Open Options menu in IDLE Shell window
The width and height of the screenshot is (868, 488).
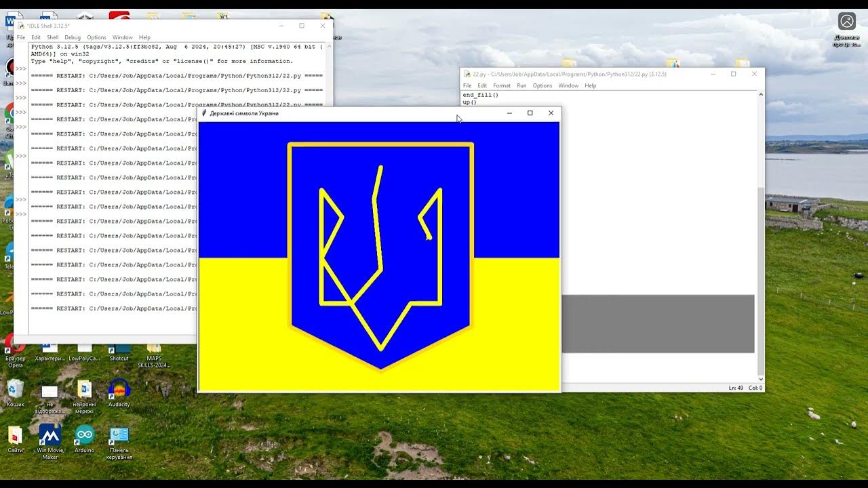click(x=96, y=37)
